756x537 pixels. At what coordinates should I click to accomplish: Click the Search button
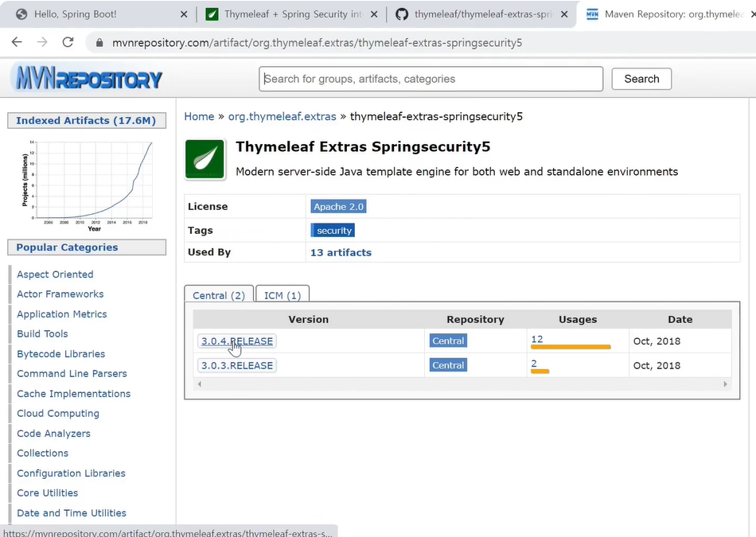pos(641,79)
